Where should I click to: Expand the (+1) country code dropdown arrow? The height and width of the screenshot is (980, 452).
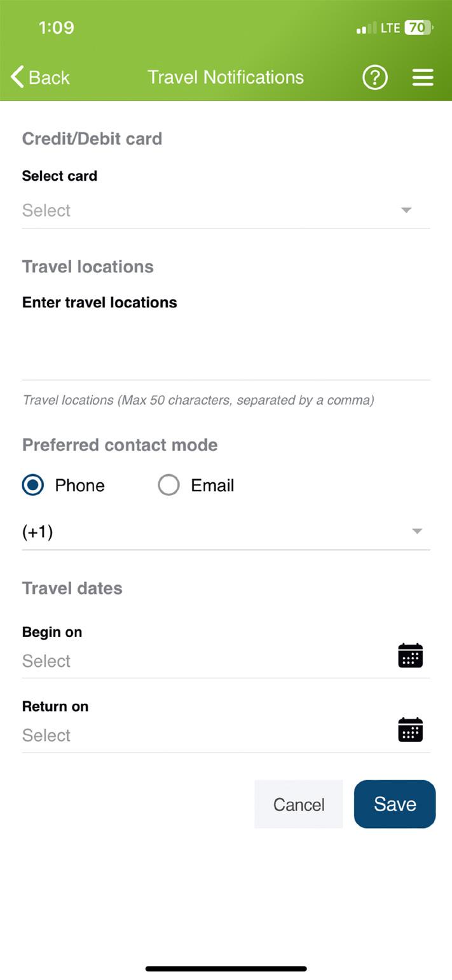coord(417,531)
